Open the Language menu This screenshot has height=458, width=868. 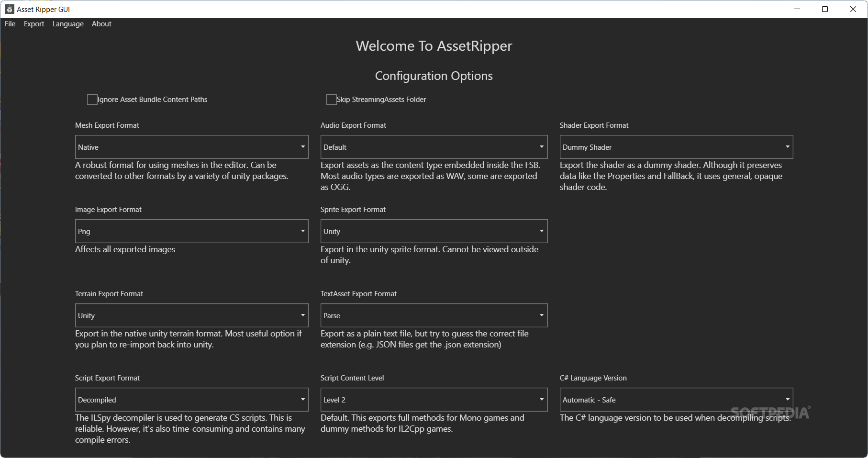click(68, 24)
